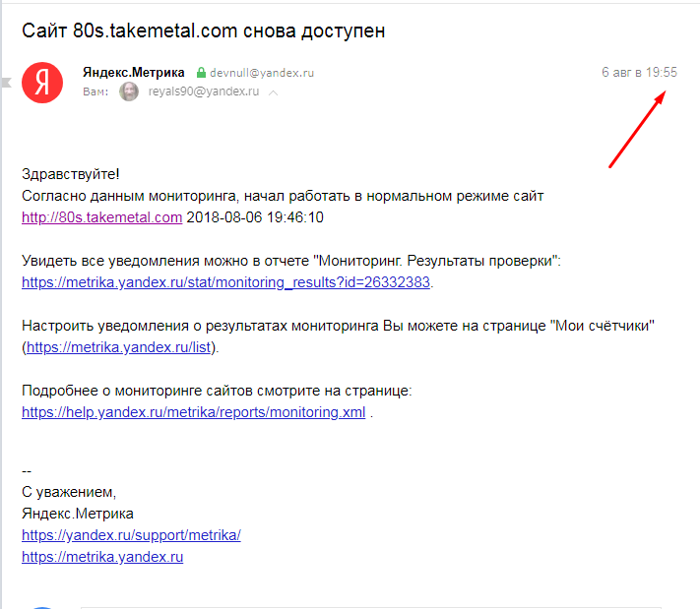Click small gray flag marker at left edge
700x609 pixels.
click(x=6, y=83)
